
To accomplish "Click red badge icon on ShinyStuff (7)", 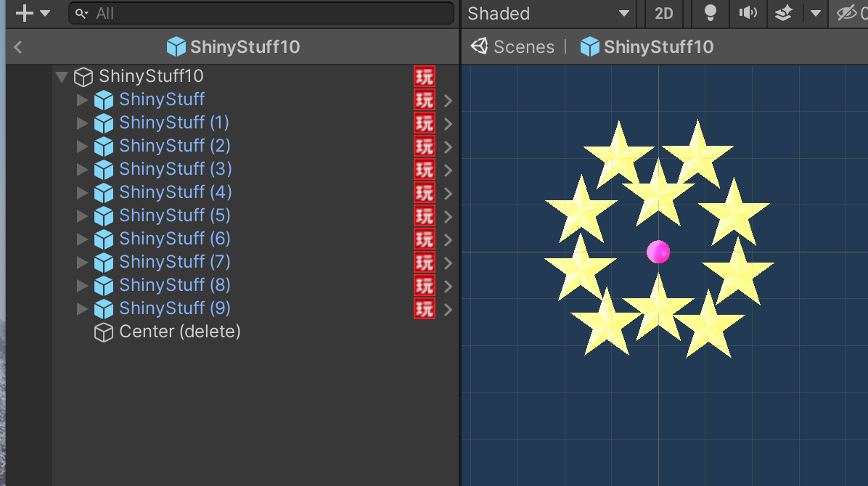I will click(x=425, y=263).
